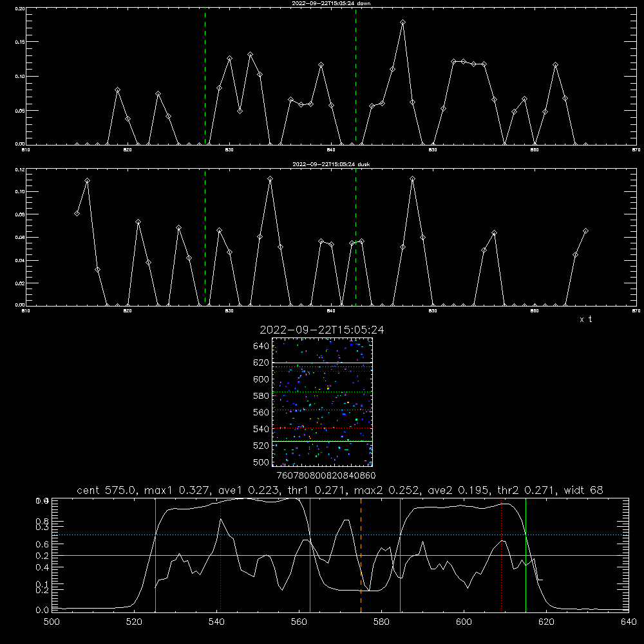
Task: Click the dawn peak diamond marker at 819
Action: click(x=117, y=90)
